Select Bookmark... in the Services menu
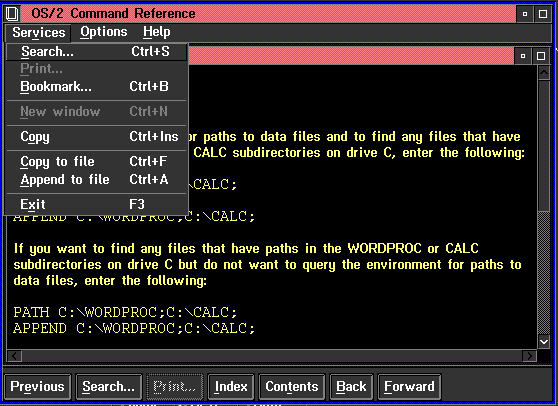 [x=96, y=86]
